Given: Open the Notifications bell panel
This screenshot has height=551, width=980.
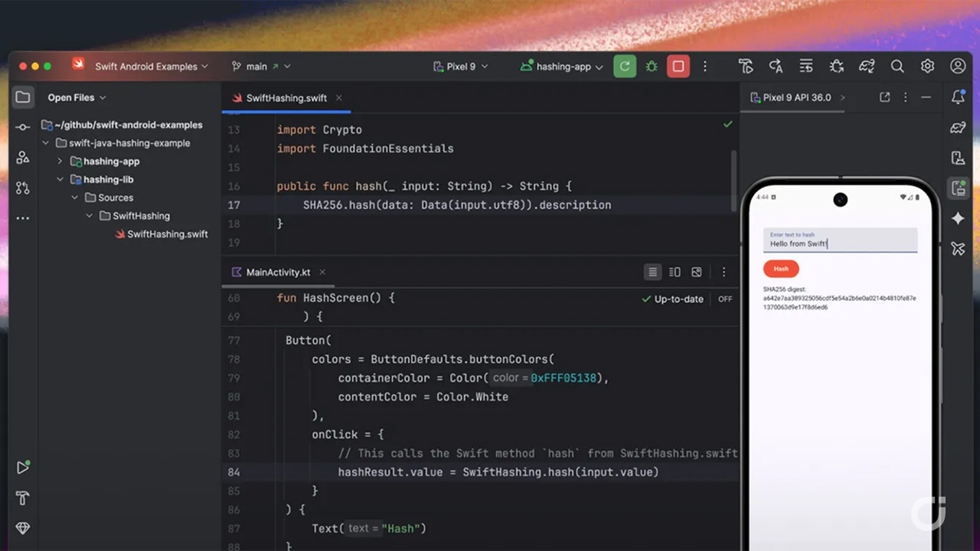Looking at the screenshot, I should (x=958, y=97).
